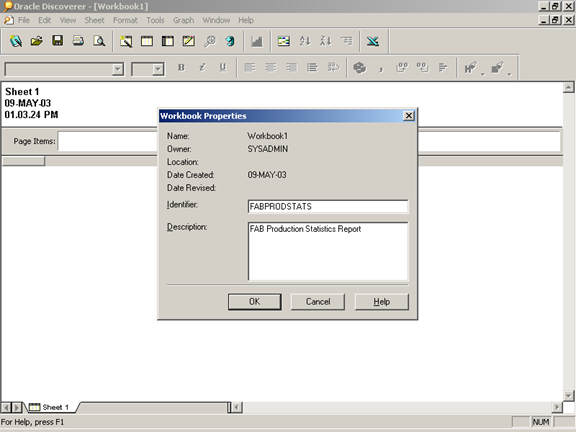Click the Sort Descending Z-A icon
The width and height of the screenshot is (576, 432).
point(325,41)
